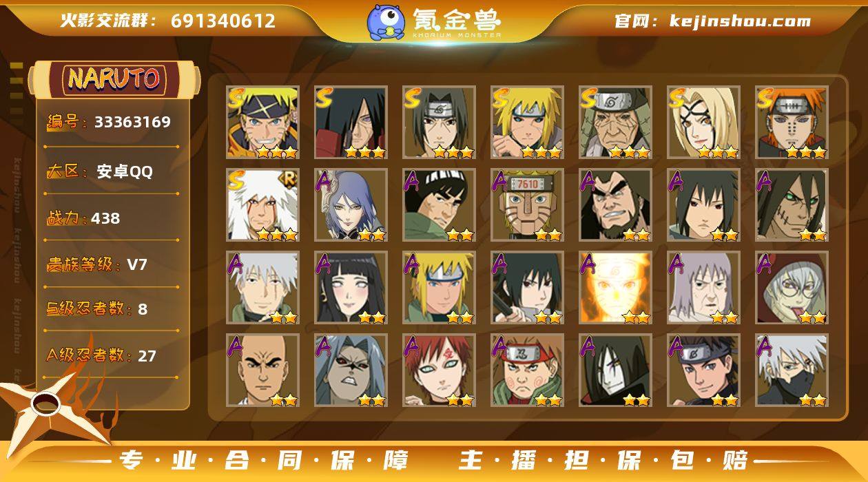Select the glowing orange chakra Naruto portrait
This screenshot has width=868, height=482.
point(615,288)
